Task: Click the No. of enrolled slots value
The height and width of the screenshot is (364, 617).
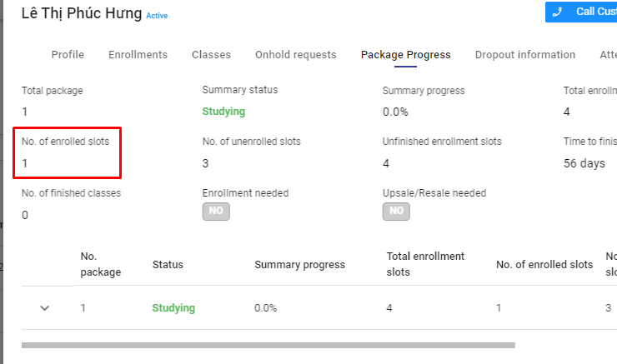Action: 25,163
